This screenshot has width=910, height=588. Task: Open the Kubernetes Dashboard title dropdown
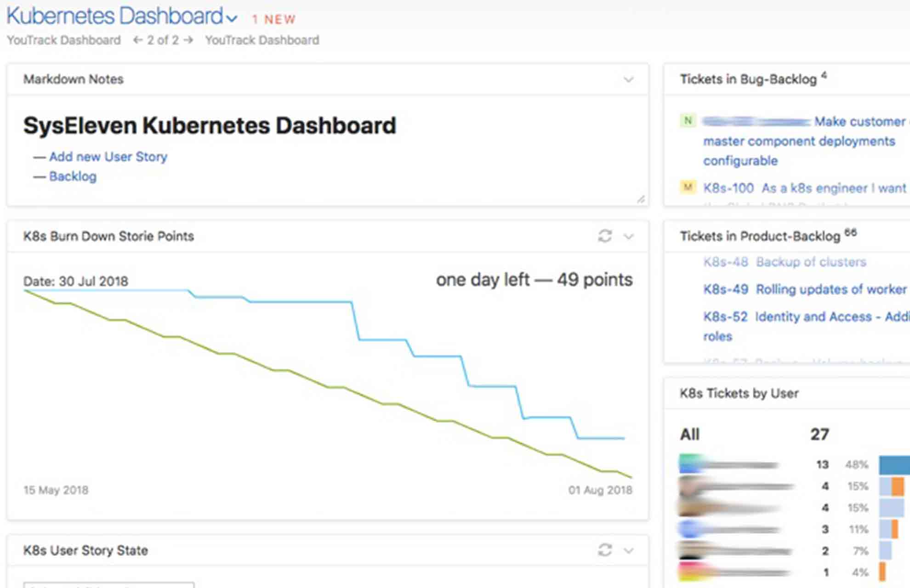tap(232, 18)
